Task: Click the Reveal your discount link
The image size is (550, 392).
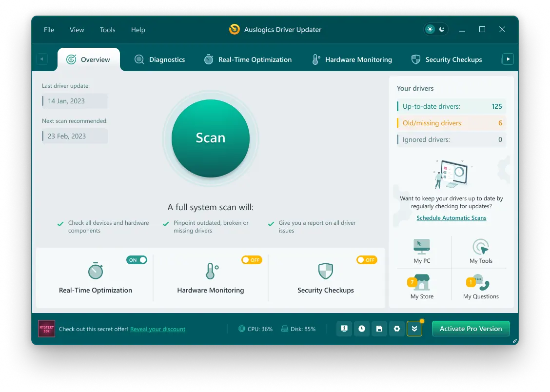Action: (157, 329)
